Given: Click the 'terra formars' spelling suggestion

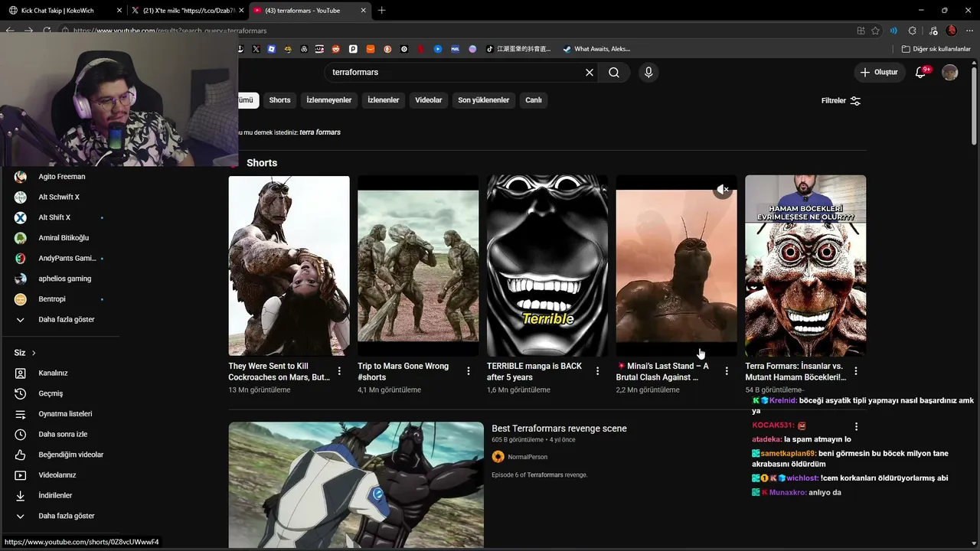Looking at the screenshot, I should tap(320, 132).
